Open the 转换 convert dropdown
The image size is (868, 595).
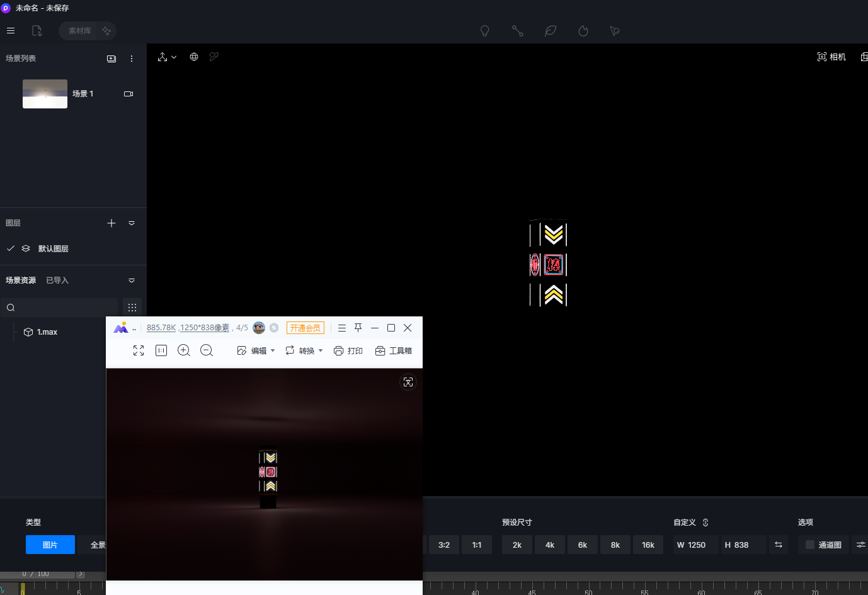304,350
